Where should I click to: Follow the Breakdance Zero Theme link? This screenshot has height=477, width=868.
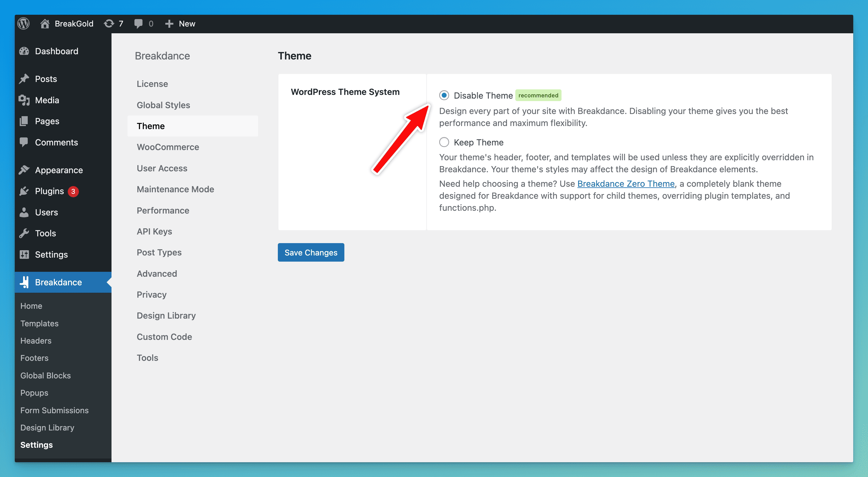(626, 184)
